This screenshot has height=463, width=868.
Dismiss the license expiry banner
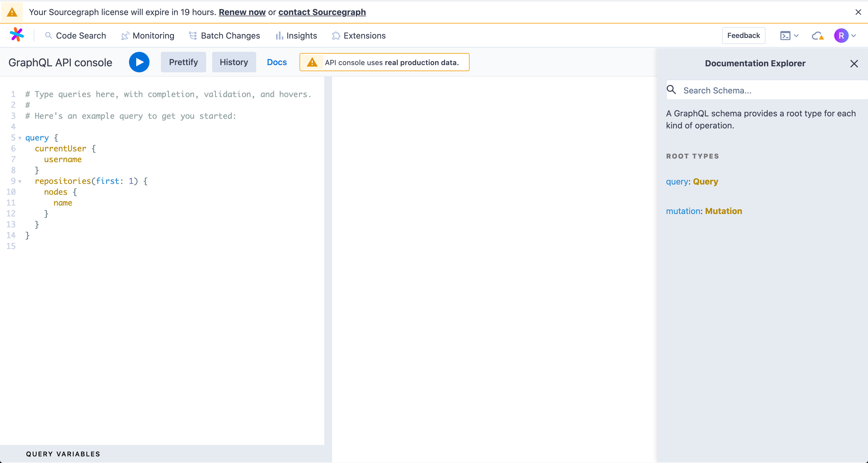click(x=858, y=12)
